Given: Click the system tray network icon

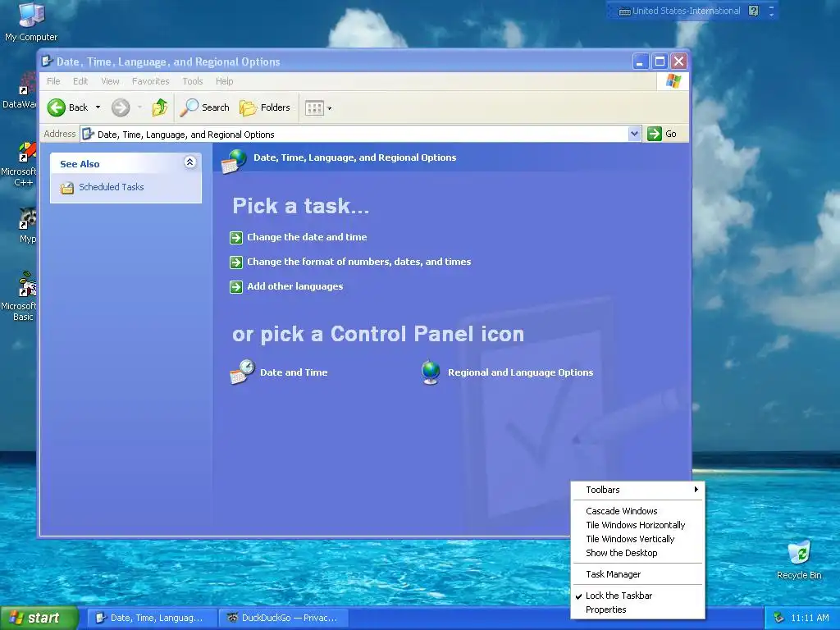Looking at the screenshot, I should pos(779,618).
